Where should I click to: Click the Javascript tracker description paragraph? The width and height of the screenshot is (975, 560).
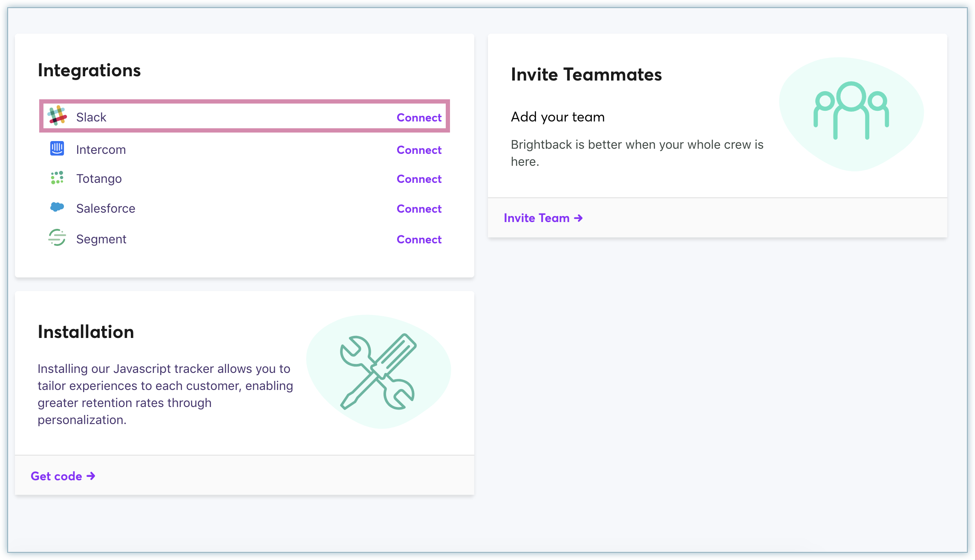[165, 394]
